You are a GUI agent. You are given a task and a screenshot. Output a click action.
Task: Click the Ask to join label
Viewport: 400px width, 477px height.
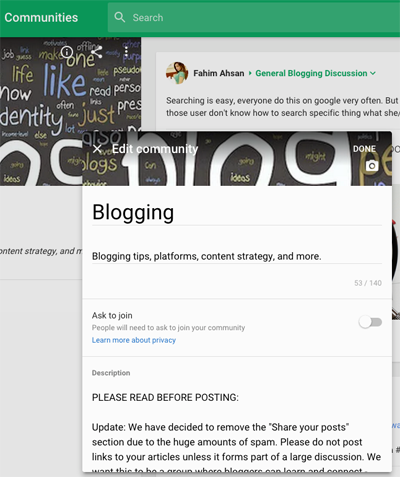(112, 315)
